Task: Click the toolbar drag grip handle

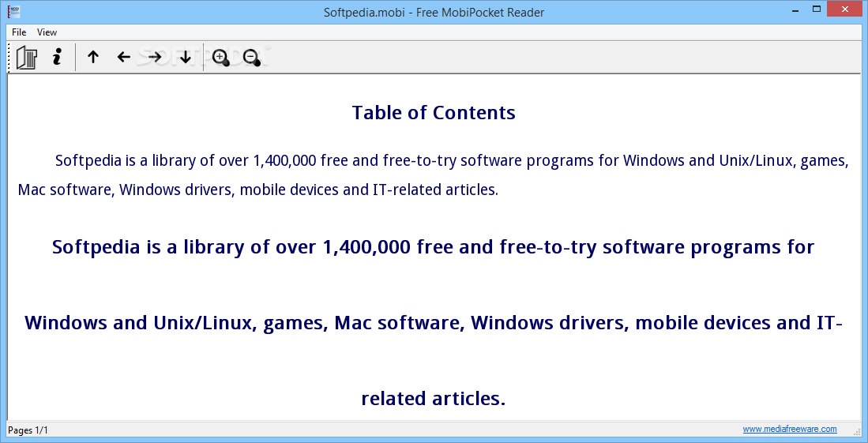Action: tap(9, 57)
